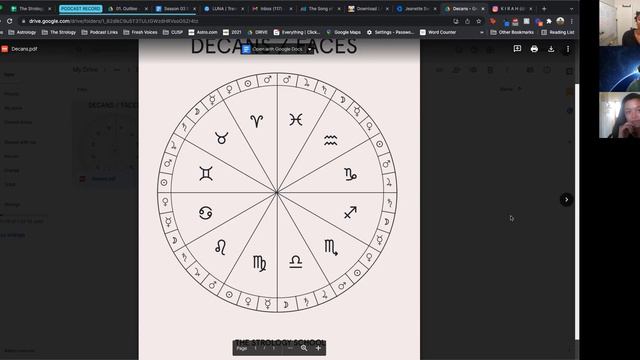Image resolution: width=640 pixels, height=360 pixels.
Task: Open the DRIVE bookmark
Action: pyautogui.click(x=258, y=32)
